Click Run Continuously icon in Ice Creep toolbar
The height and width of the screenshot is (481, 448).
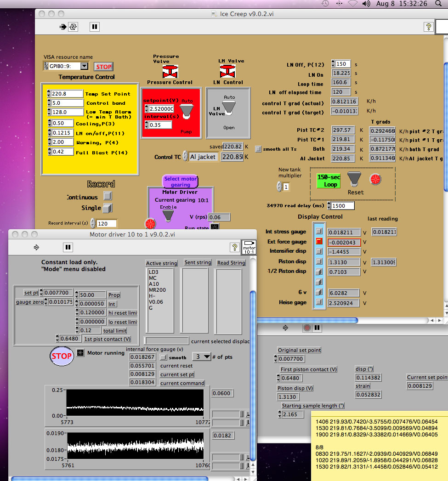pos(73,27)
